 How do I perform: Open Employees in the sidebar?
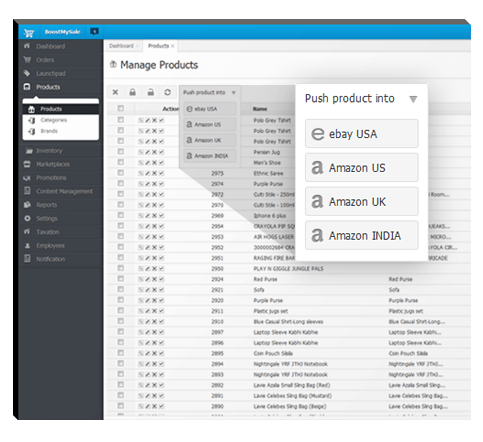click(50, 246)
